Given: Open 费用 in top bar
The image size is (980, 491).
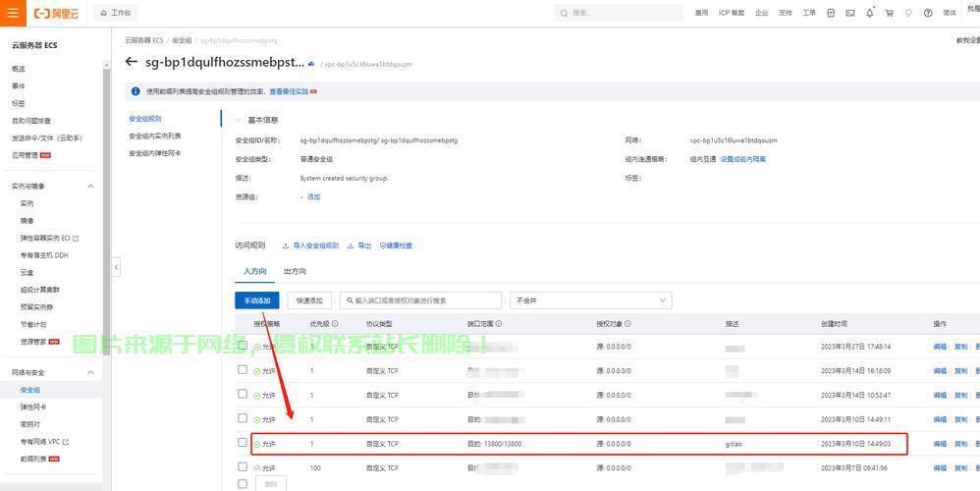Looking at the screenshot, I should pyautogui.click(x=701, y=13).
